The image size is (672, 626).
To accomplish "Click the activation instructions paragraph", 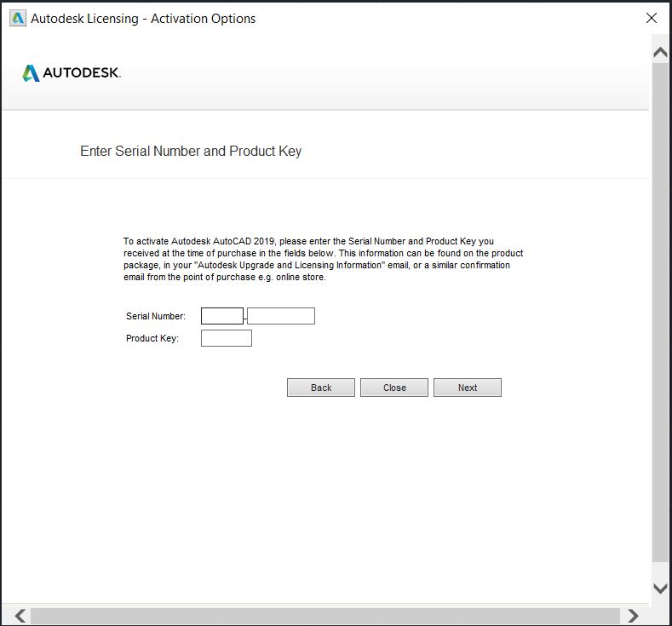I will pyautogui.click(x=323, y=259).
